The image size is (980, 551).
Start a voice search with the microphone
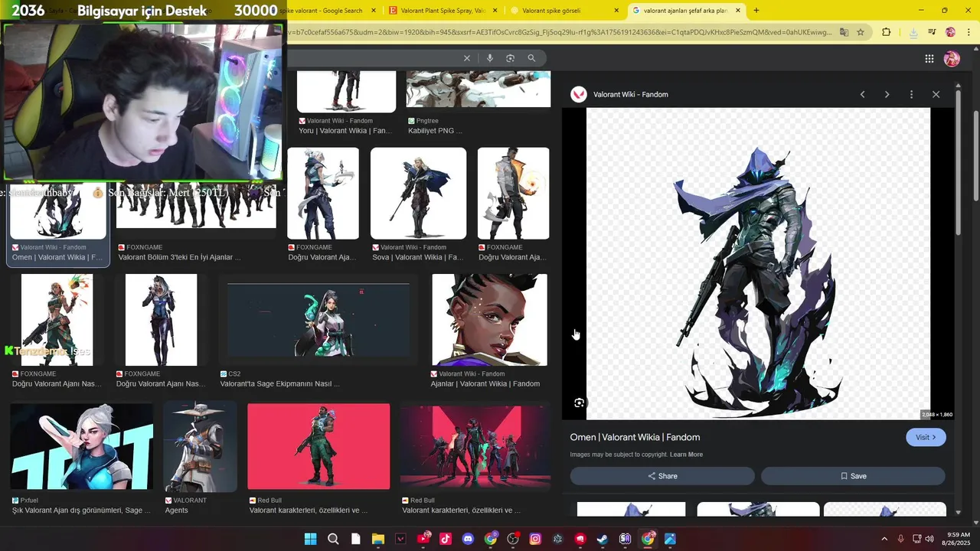coord(489,58)
